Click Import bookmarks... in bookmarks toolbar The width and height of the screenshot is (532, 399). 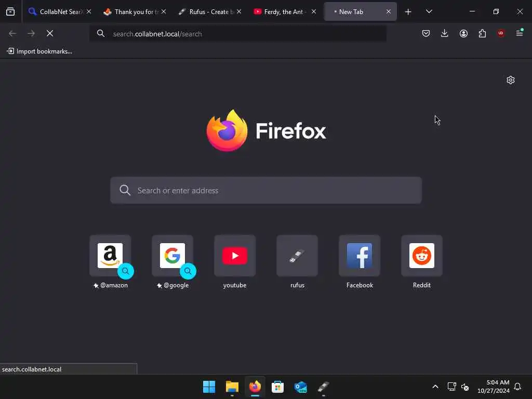coord(39,51)
